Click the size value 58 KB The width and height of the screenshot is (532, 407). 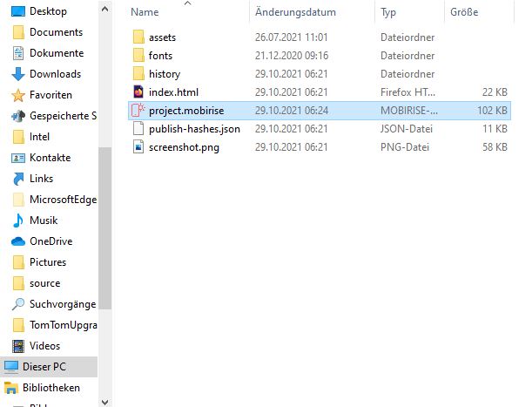(495, 147)
